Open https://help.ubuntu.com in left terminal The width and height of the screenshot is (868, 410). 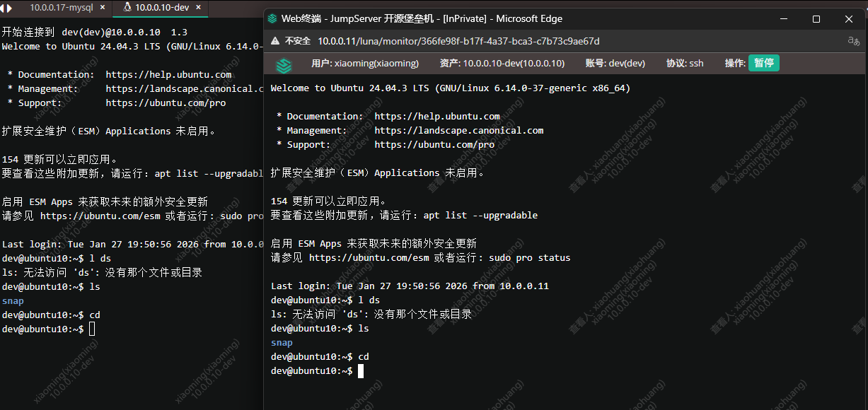[x=168, y=74]
